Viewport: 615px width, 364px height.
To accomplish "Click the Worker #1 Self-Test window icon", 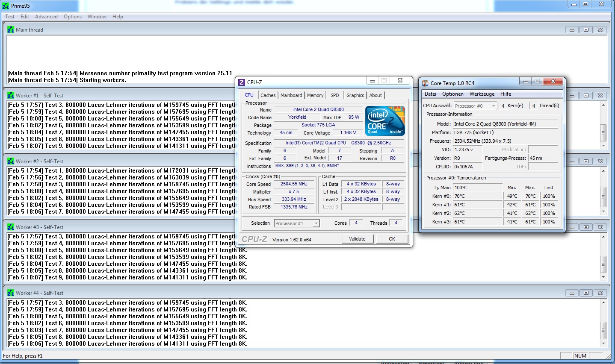I will 11,96.
